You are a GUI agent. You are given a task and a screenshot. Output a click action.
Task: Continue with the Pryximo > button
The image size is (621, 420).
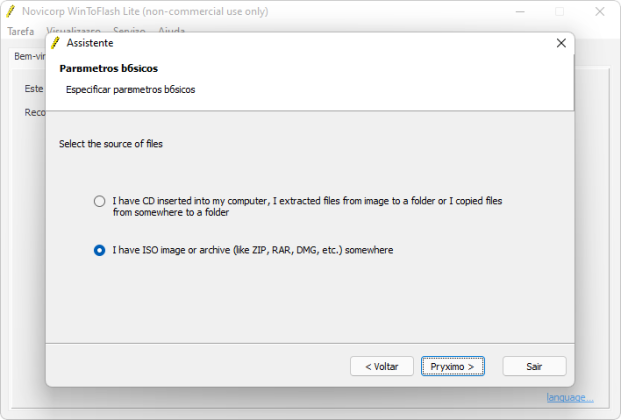[453, 367]
